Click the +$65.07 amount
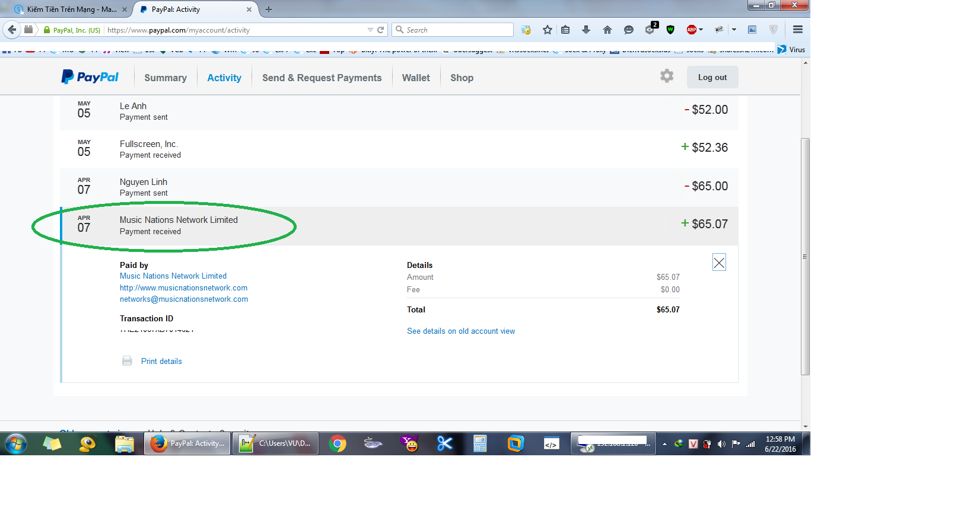This screenshot has height=511, width=980. (x=704, y=224)
